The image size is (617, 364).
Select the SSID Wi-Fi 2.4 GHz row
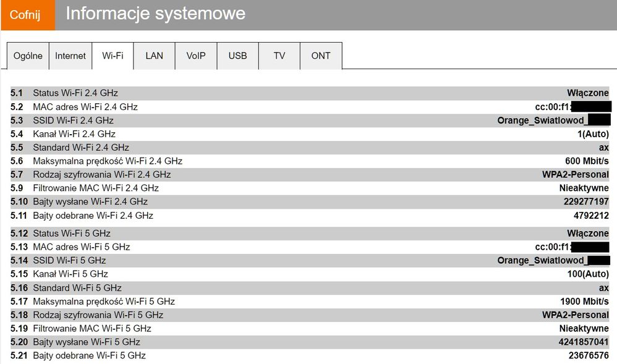[309, 120]
